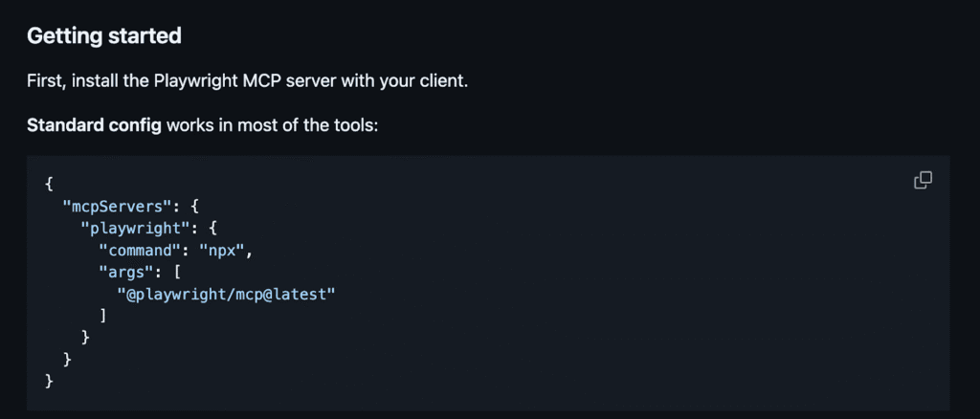This screenshot has width=980, height=419.
Task: Click the final closing brace in code block
Action: pos(49,381)
